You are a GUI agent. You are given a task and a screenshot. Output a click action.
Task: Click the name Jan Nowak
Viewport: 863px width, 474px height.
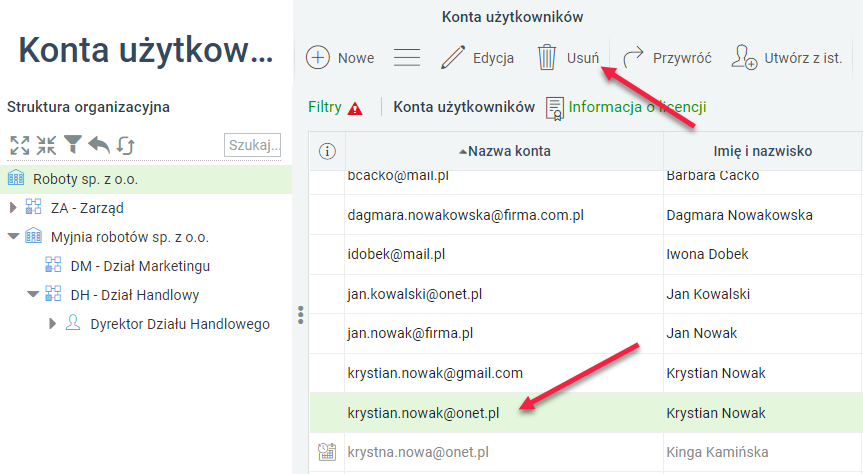click(701, 333)
